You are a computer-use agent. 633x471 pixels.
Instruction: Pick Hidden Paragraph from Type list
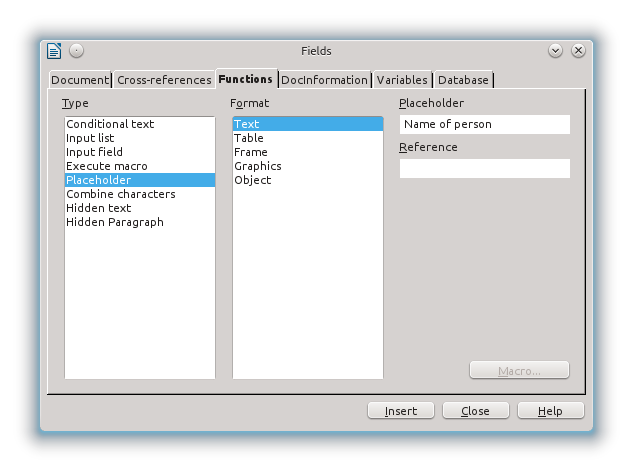(115, 222)
